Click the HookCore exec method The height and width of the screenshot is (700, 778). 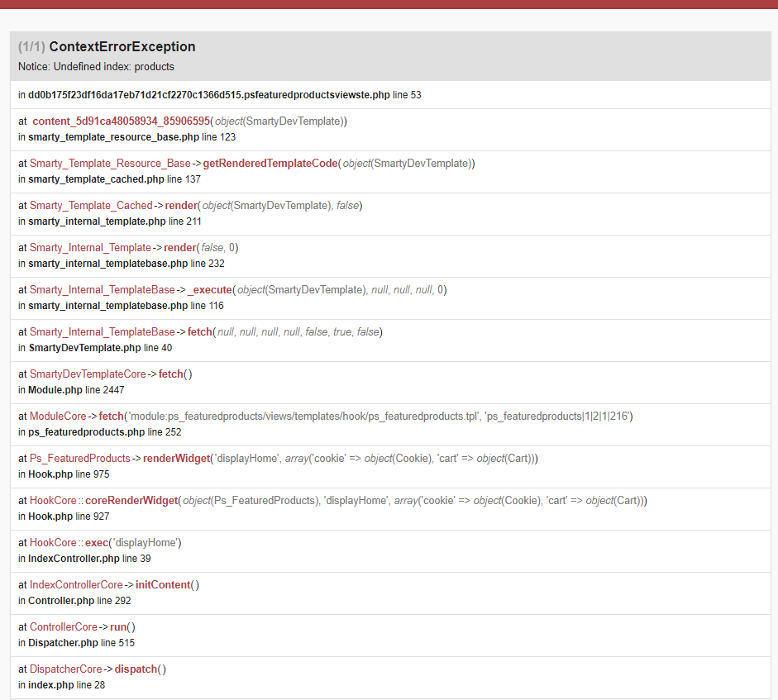[97, 543]
